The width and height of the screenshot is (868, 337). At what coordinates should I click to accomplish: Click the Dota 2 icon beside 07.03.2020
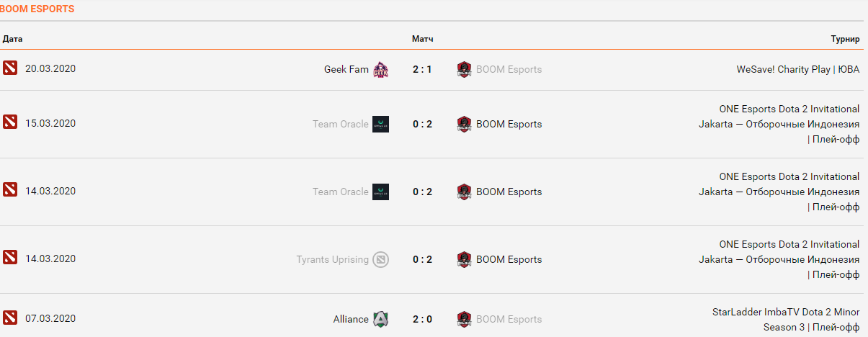click(9, 319)
